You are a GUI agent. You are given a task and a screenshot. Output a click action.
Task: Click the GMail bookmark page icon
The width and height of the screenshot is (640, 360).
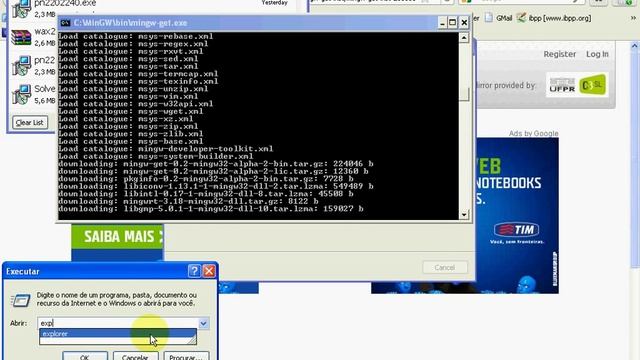click(489, 18)
